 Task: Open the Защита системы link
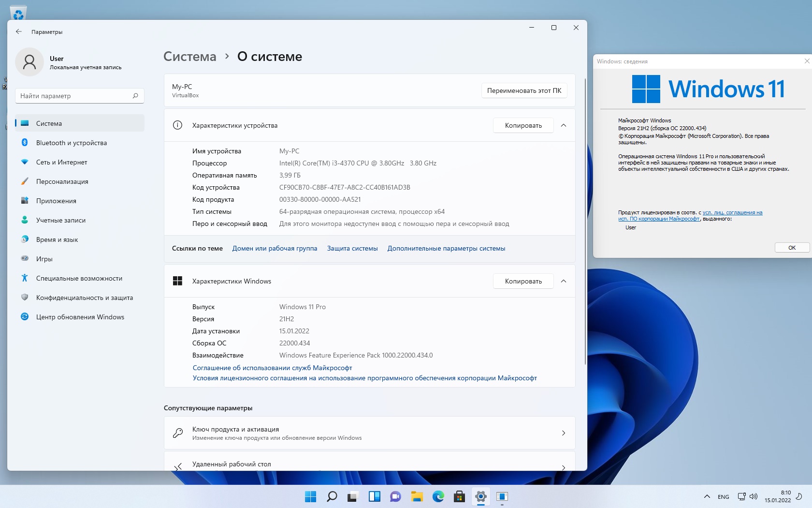(x=352, y=248)
